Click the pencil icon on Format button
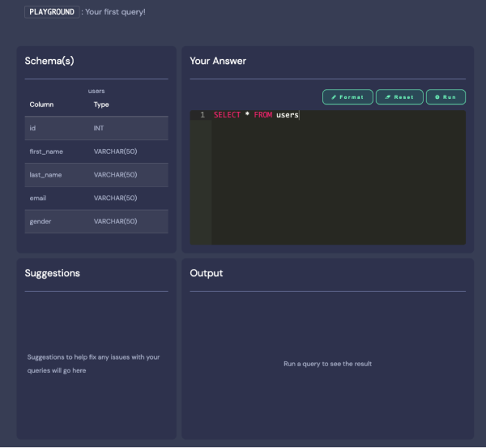 point(334,97)
